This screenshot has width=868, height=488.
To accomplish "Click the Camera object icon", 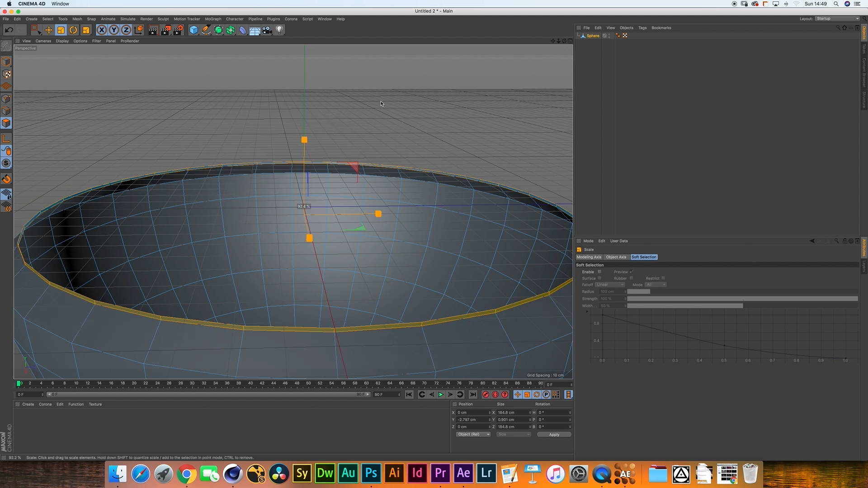I will click(267, 30).
